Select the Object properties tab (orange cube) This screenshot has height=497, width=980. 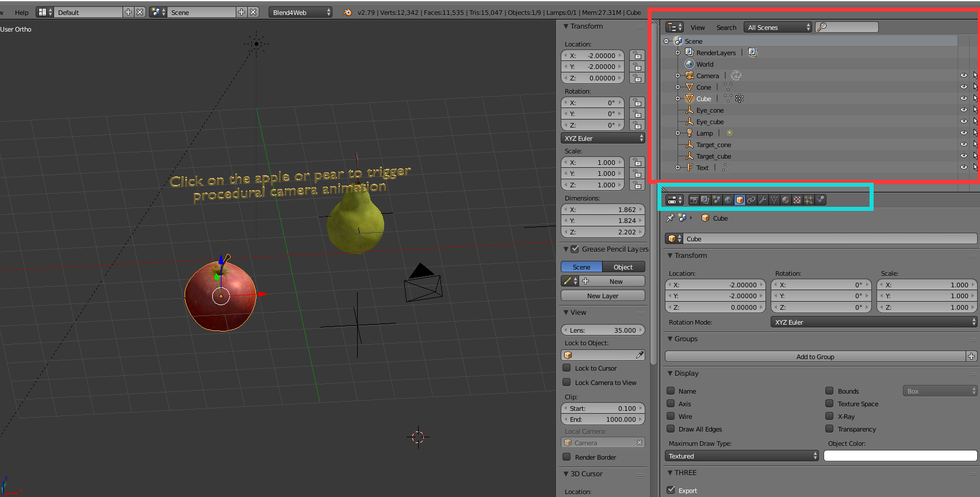[740, 200]
